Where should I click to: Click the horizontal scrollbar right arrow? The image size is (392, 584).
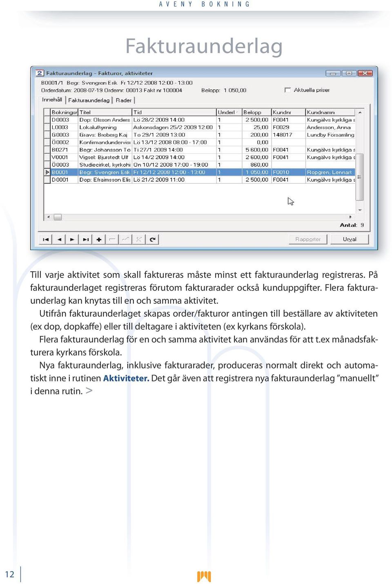(x=350, y=217)
